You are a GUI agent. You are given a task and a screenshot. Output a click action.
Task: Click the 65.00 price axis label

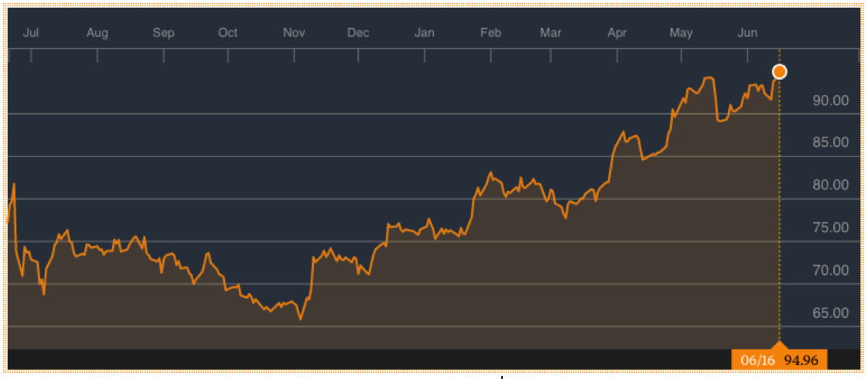point(829,313)
